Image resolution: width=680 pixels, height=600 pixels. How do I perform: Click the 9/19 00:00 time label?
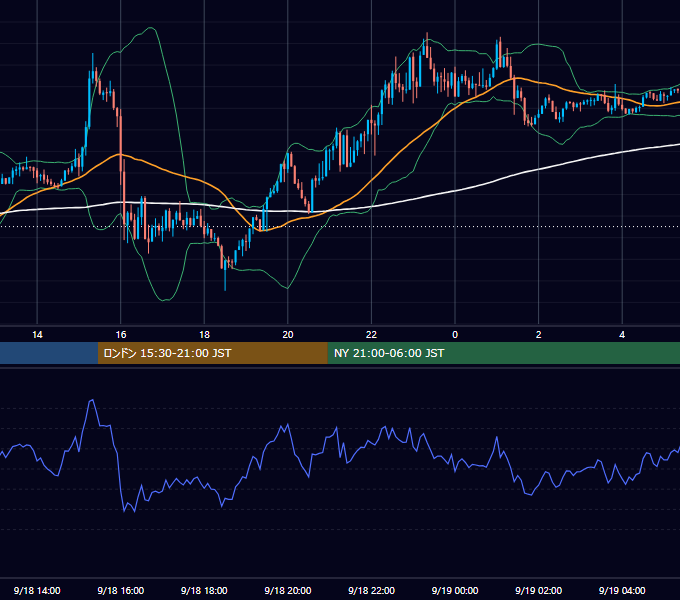(x=455, y=590)
